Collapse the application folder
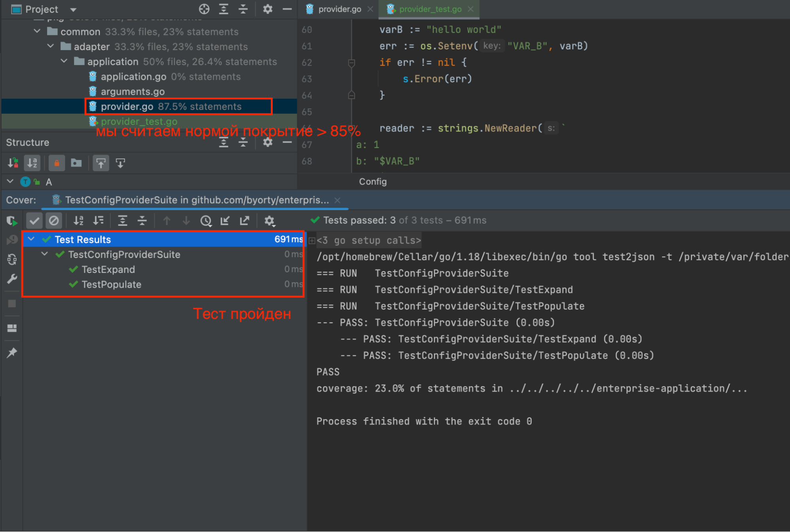Image resolution: width=790 pixels, height=532 pixels. coord(64,61)
